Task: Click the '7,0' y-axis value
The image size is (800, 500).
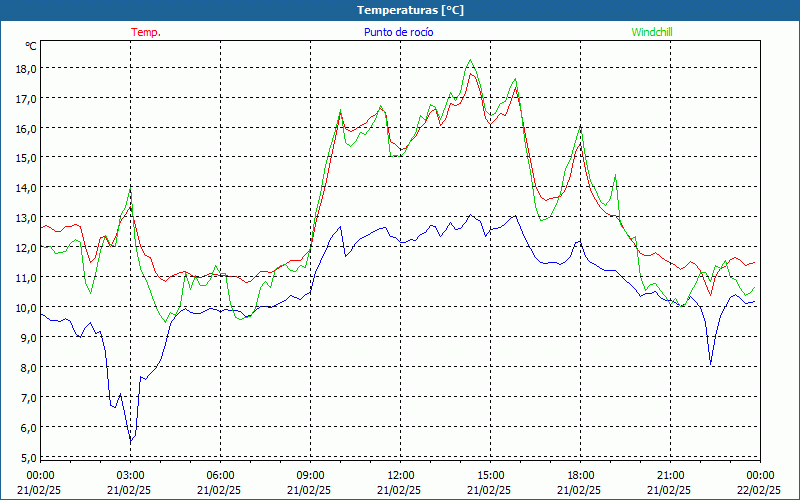Action: pyautogui.click(x=28, y=397)
